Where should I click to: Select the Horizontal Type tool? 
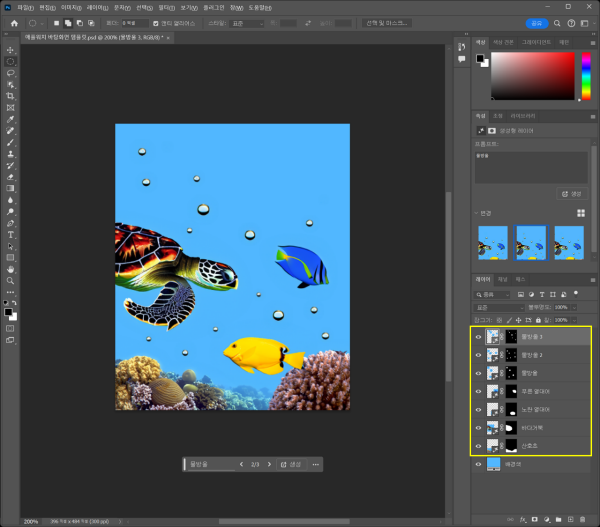(10, 234)
